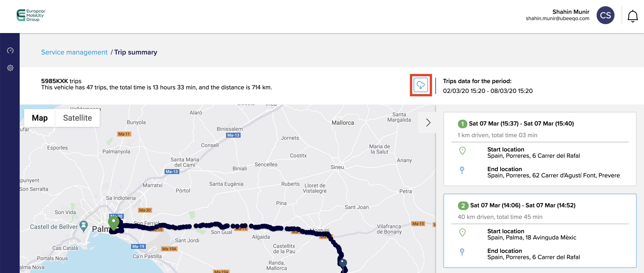The height and width of the screenshot is (273, 644).
Task: Select trip 2 card Sat 07 Mar 14:06
Action: click(522, 205)
